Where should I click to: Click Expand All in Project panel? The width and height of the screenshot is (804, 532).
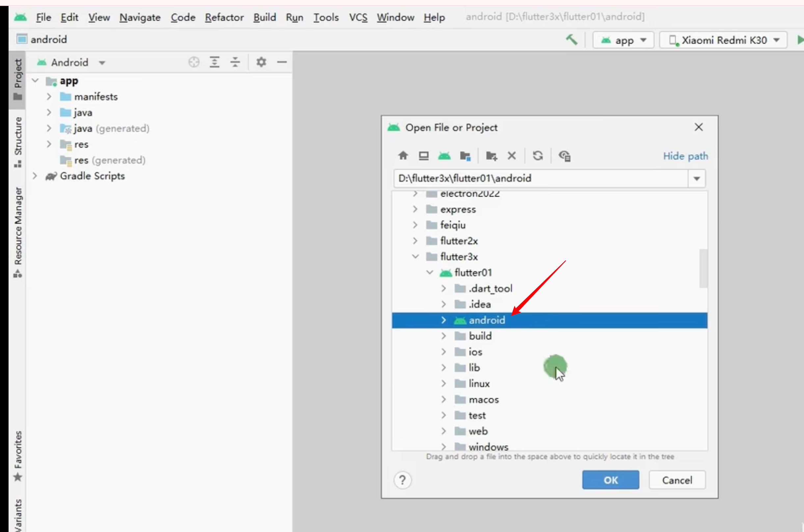click(214, 62)
